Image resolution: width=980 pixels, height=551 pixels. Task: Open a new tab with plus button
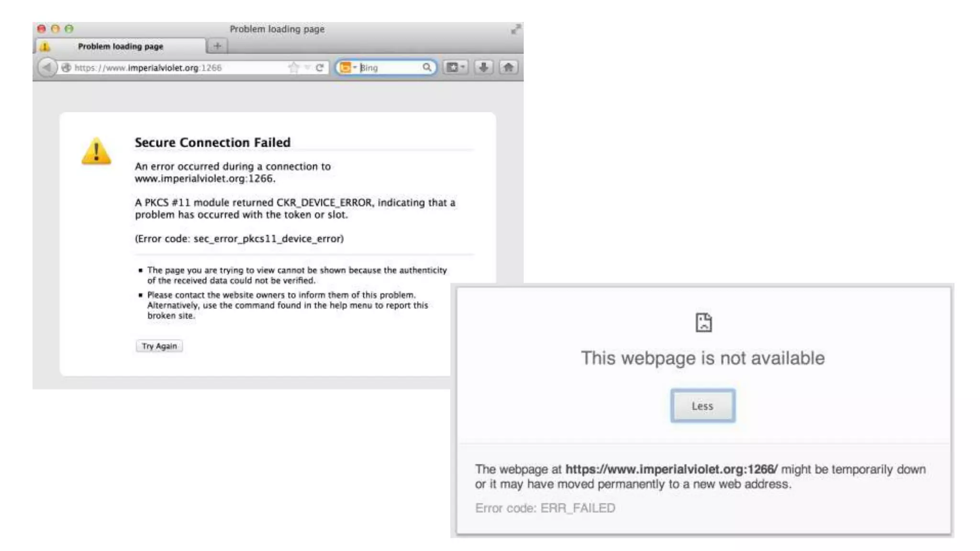click(217, 46)
